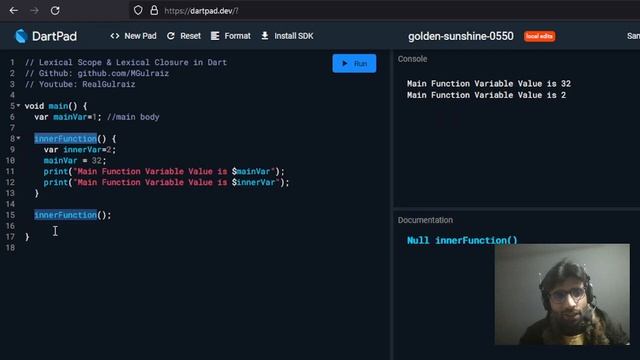Click the Lexical Scope comment on line 1
The width and height of the screenshot is (640, 360).
coord(126,62)
